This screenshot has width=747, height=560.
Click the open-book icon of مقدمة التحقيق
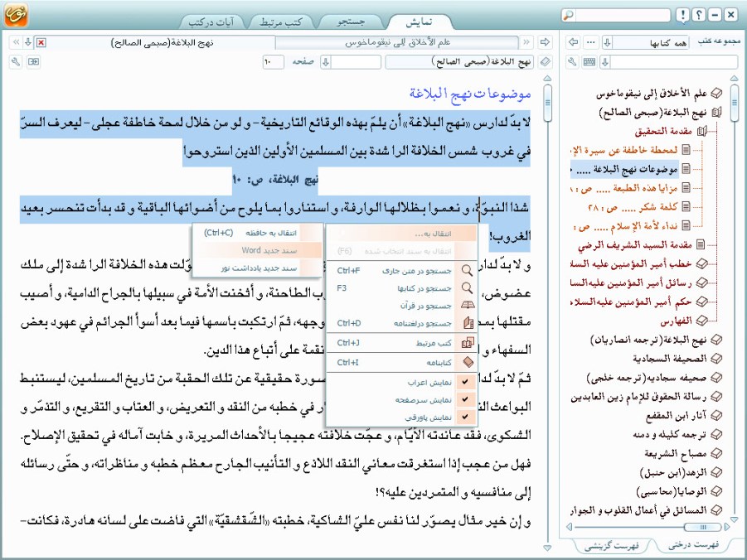pyautogui.click(x=701, y=131)
